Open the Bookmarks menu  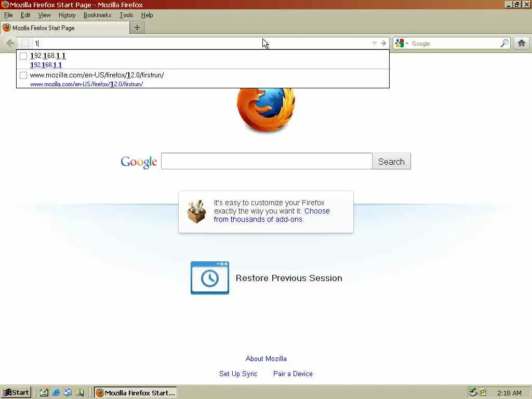click(x=97, y=15)
